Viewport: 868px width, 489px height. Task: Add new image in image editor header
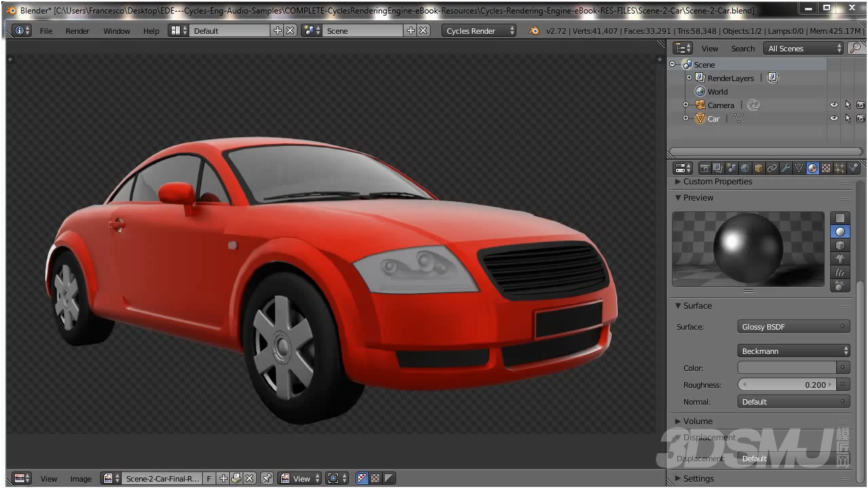[224, 478]
